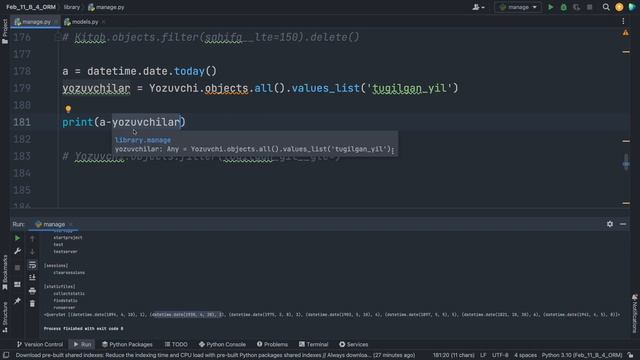The image size is (640, 360).
Task: Move down the stack trace arrow
Action: click(x=32, y=251)
